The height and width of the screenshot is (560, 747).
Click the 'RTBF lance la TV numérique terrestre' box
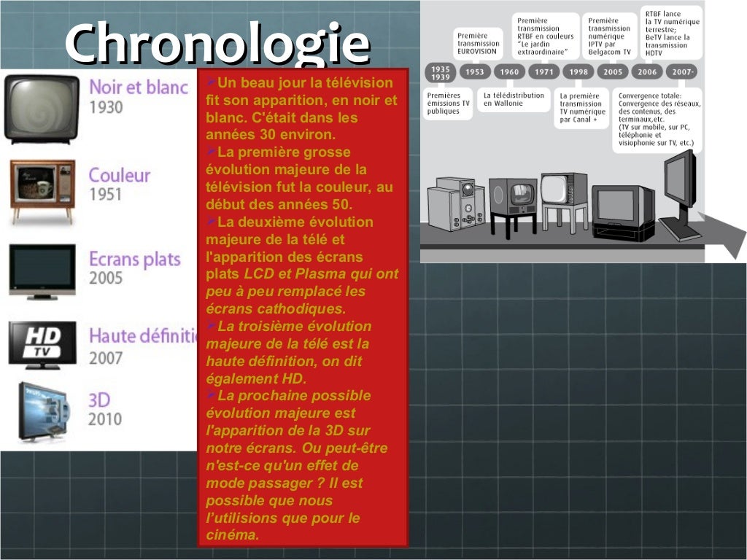[672, 32]
